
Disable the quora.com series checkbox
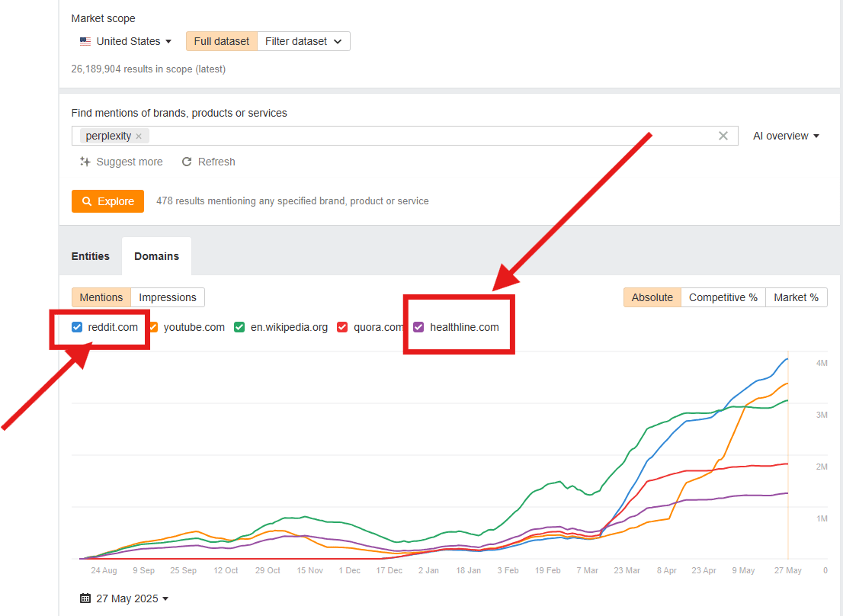pos(342,327)
